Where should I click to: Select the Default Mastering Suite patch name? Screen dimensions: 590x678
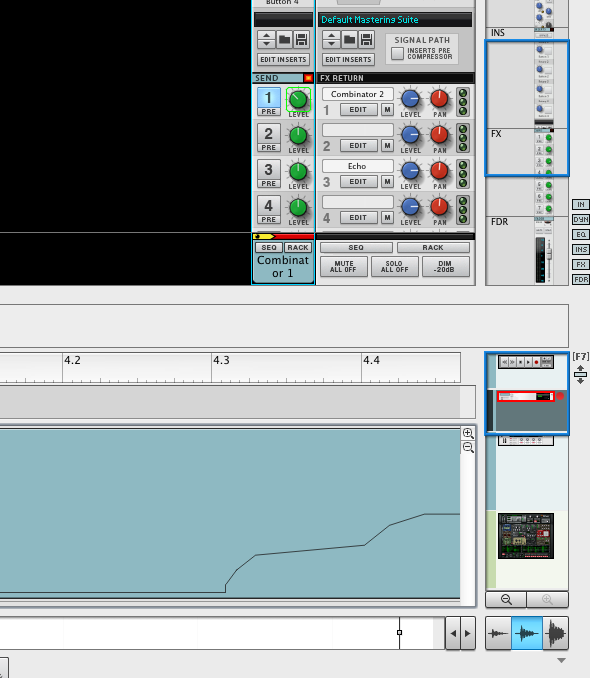pos(395,20)
